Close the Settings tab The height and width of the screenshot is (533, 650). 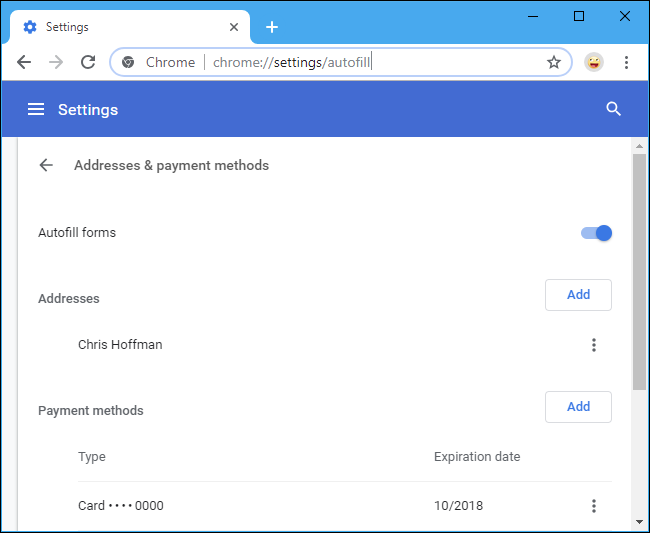[234, 27]
